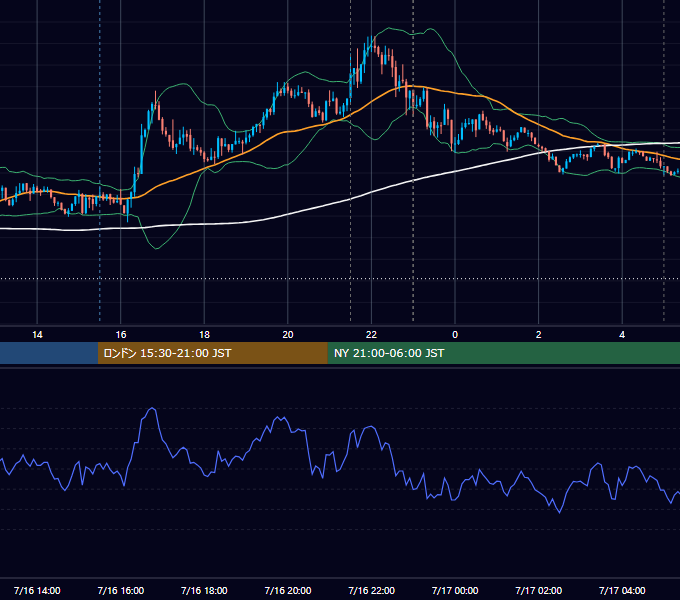Click the hour label 0 on price chart axis
Image resolution: width=680 pixels, height=600 pixels.
click(x=455, y=335)
